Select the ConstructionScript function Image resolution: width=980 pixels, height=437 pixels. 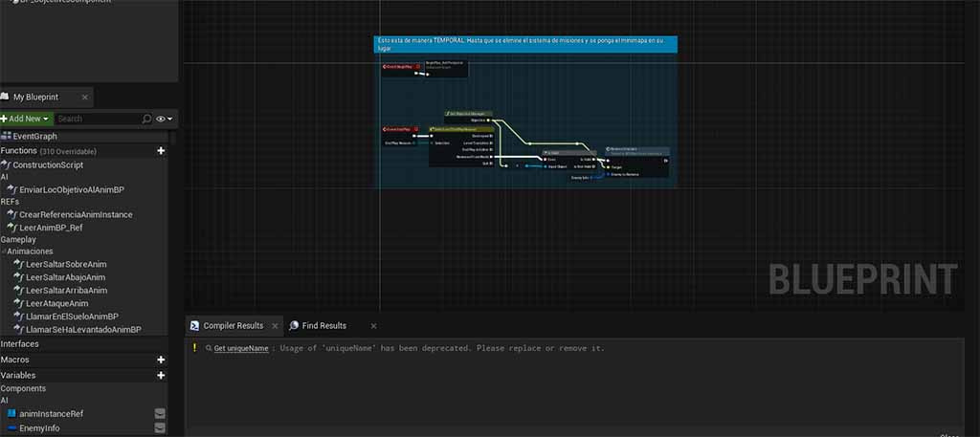click(48, 165)
